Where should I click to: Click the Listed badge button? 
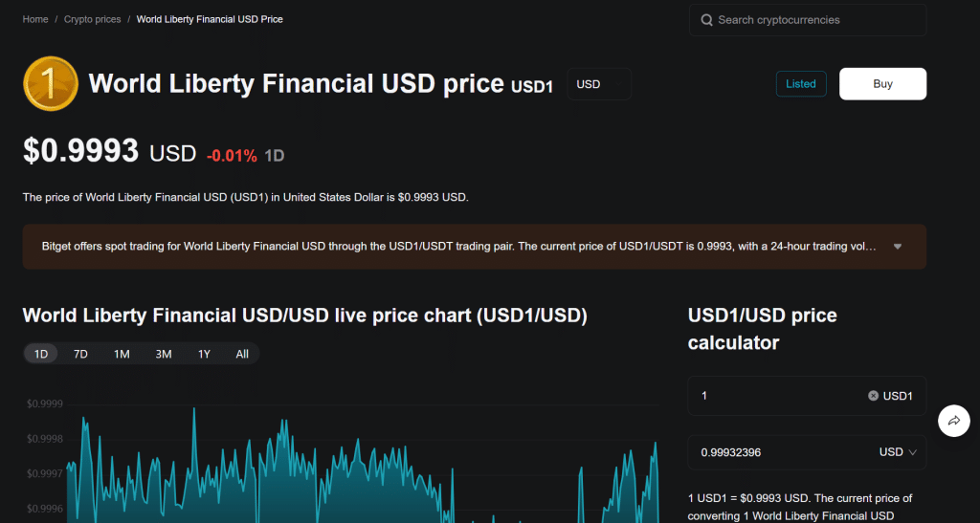(x=801, y=83)
